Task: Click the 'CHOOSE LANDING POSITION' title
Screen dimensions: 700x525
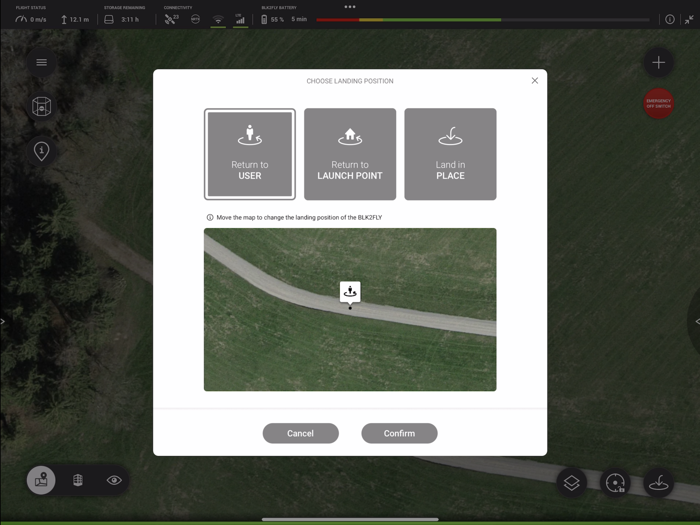Action: point(350,81)
